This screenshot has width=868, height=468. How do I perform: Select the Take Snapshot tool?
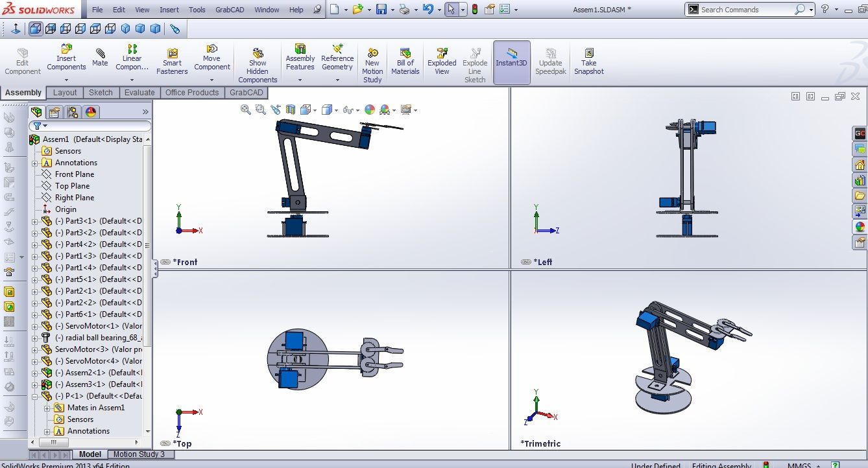tap(588, 58)
